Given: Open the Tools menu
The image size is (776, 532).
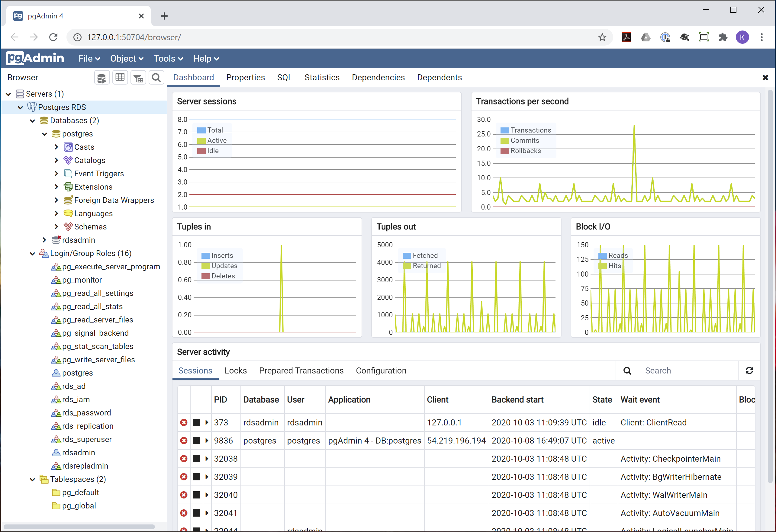Looking at the screenshot, I should [168, 59].
